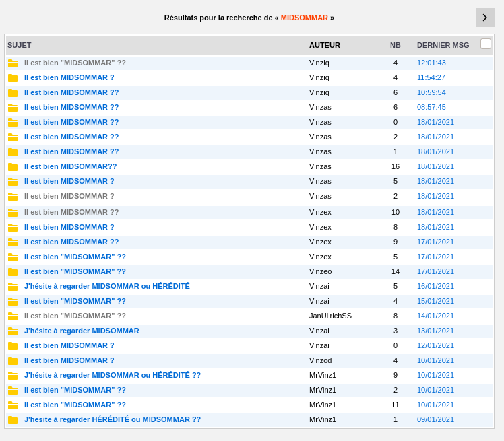Click orange MIDSOMMAR search term in heading

coord(305,18)
